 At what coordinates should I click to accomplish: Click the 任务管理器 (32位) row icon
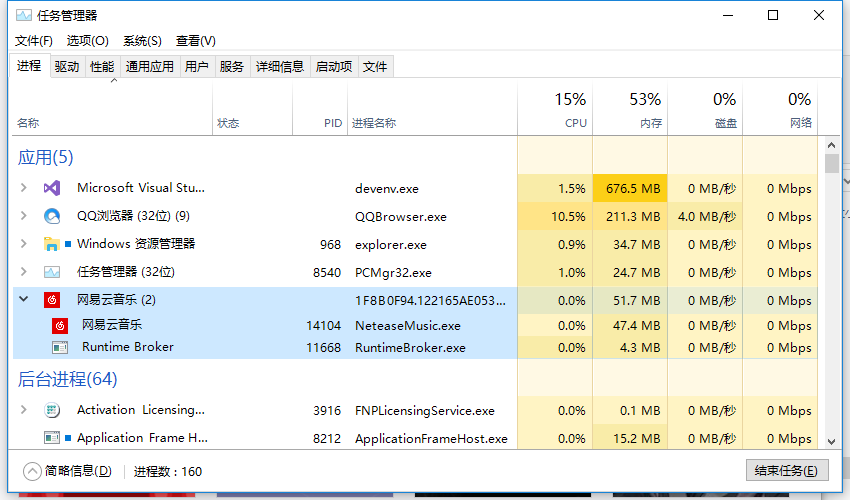52,272
